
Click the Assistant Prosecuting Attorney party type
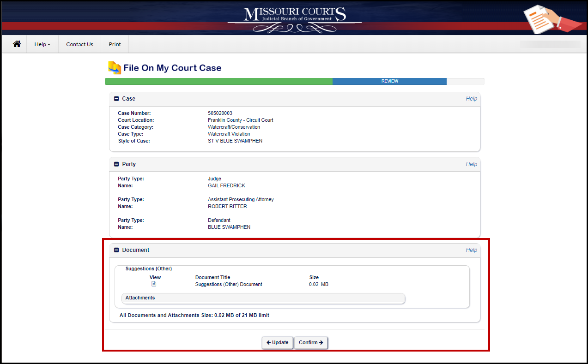click(x=241, y=199)
